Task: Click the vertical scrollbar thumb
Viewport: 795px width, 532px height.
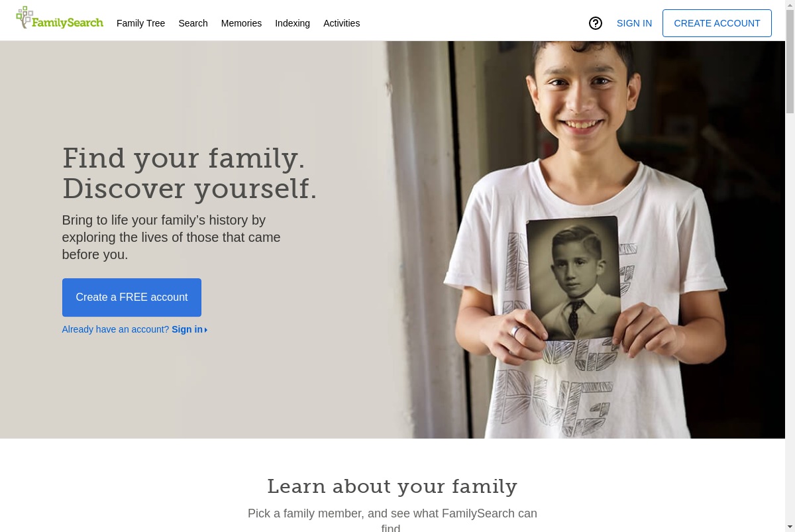Action: (x=790, y=61)
